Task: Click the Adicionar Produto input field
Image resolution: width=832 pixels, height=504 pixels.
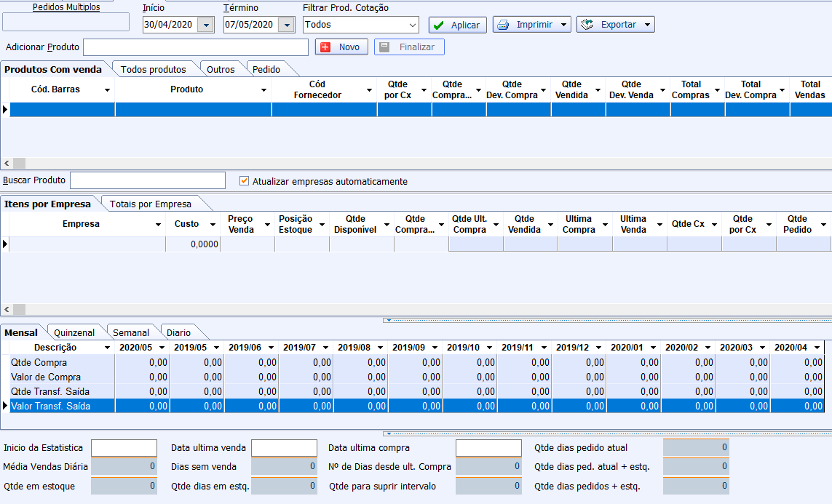Action: pyautogui.click(x=196, y=47)
